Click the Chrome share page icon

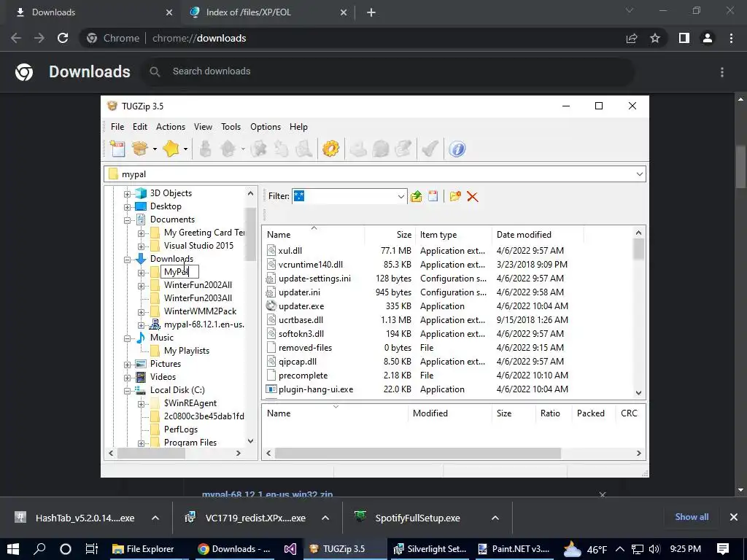(x=631, y=38)
